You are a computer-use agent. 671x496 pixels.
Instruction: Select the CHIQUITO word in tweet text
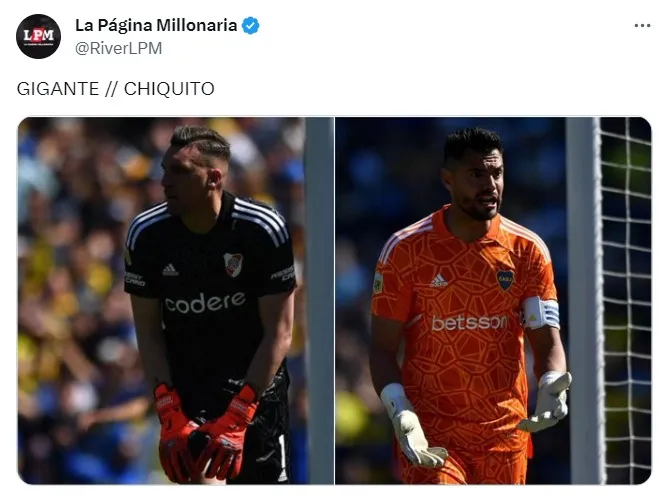pyautogui.click(x=169, y=89)
